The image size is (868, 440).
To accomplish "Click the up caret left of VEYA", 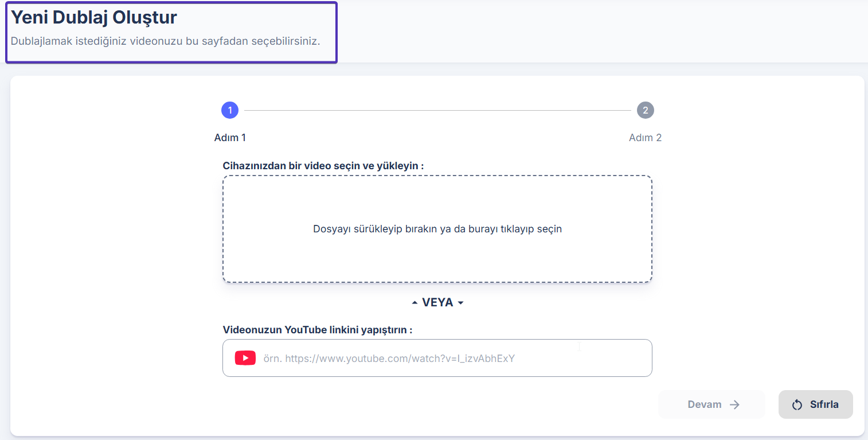I will pyautogui.click(x=415, y=303).
